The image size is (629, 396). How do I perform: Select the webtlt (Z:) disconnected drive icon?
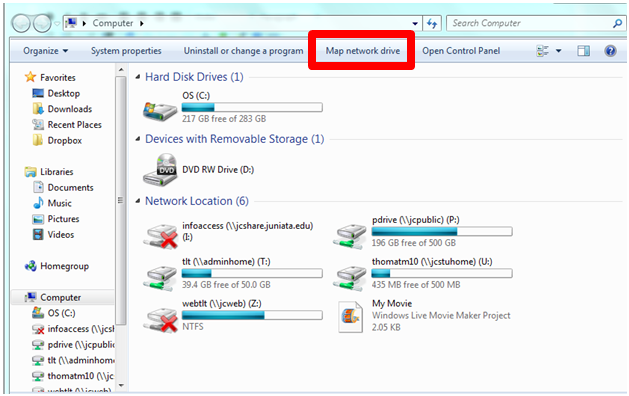[160, 320]
